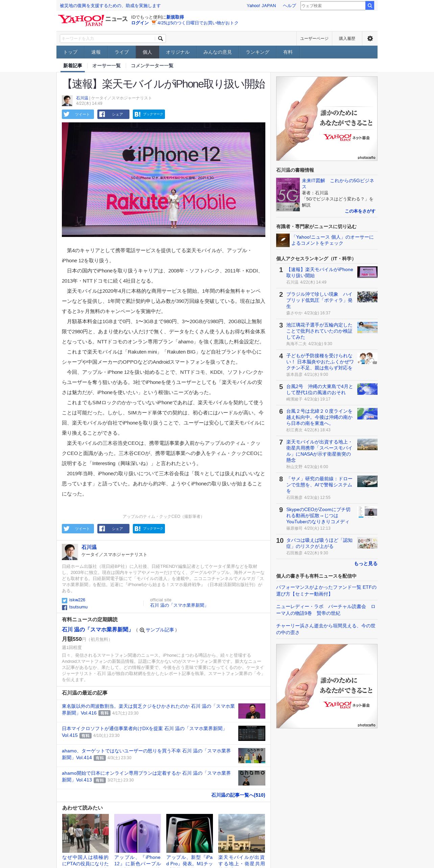Click the keyword search magnifier icon
The height and width of the screenshot is (868, 434).
tap(161, 39)
